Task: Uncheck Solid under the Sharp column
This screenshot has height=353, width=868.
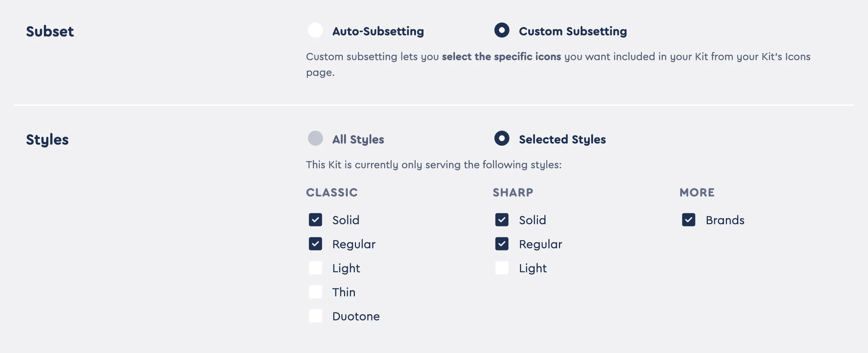Action: click(x=502, y=220)
